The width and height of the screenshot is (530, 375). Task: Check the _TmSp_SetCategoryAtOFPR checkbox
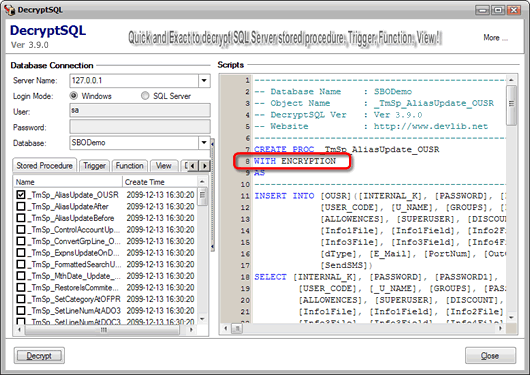(x=21, y=299)
